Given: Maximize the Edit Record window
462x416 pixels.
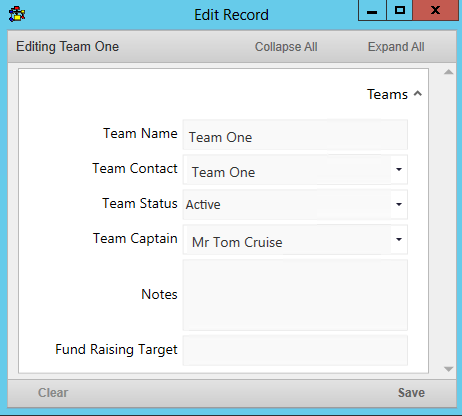Looking at the screenshot, I should click(399, 11).
